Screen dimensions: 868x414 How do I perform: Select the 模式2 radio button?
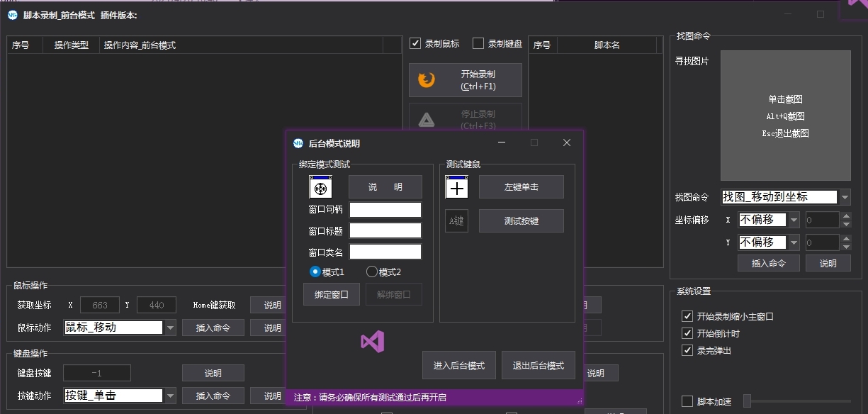pyautogui.click(x=372, y=271)
